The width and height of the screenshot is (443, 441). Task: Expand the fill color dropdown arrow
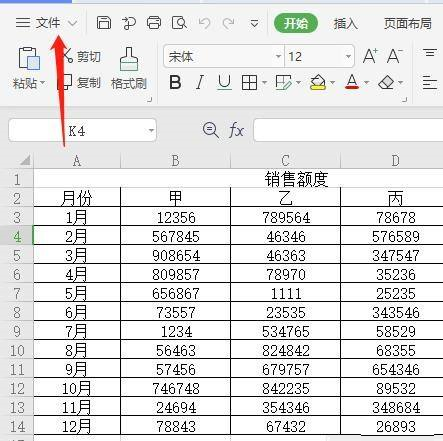click(x=332, y=82)
